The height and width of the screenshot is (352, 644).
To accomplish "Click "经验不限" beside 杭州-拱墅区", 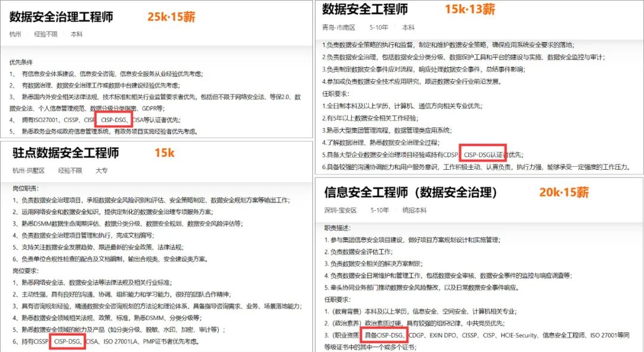I will click(70, 170).
